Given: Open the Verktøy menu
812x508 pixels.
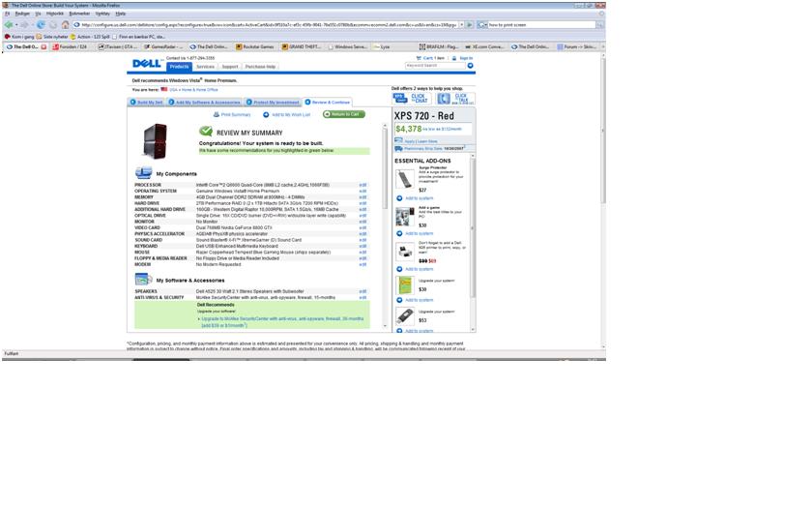Looking at the screenshot, I should (102, 14).
